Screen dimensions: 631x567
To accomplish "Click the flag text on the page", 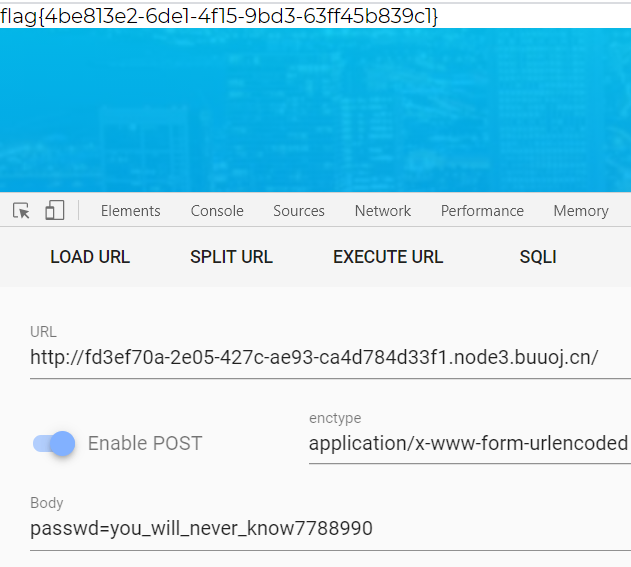I will (x=219, y=16).
